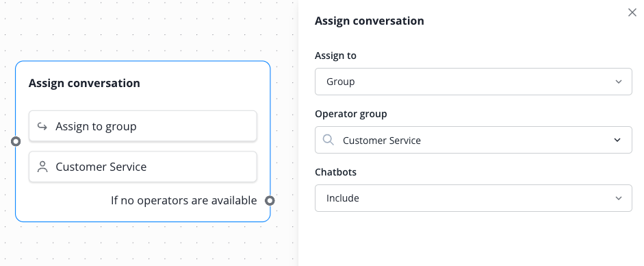Open the Include selection in Chatbots dropdown

point(473,198)
